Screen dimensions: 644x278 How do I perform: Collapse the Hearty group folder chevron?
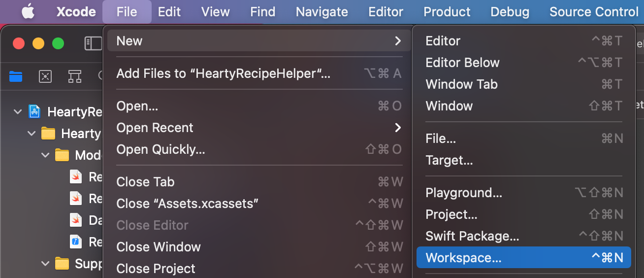(32, 133)
